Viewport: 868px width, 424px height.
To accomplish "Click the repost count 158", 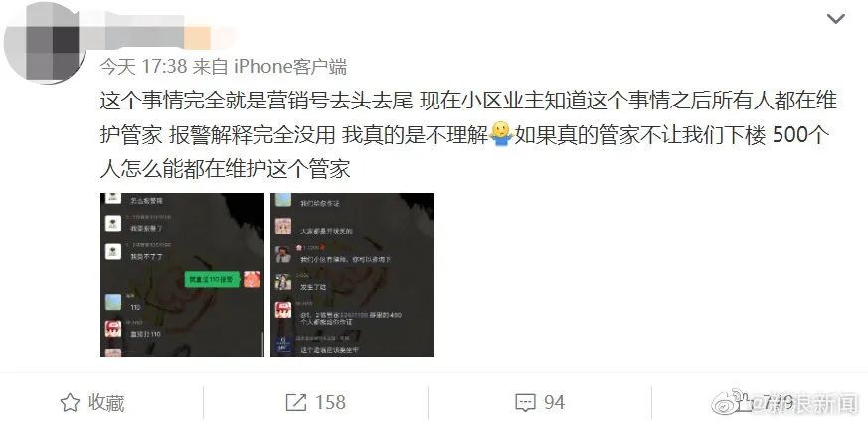I will [x=330, y=403].
